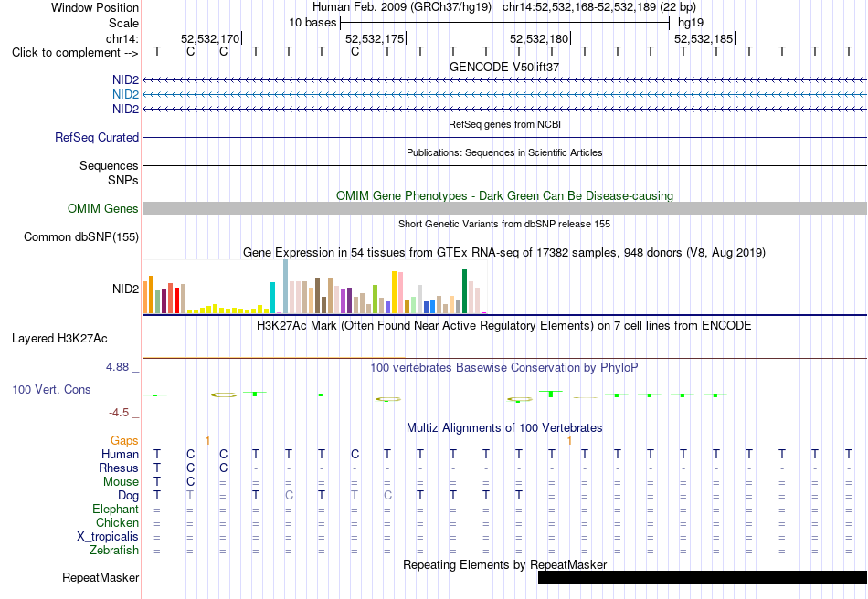Click the H3K27Ac Mark ENCODE title
Screen dimensions: 868x599
504,325
